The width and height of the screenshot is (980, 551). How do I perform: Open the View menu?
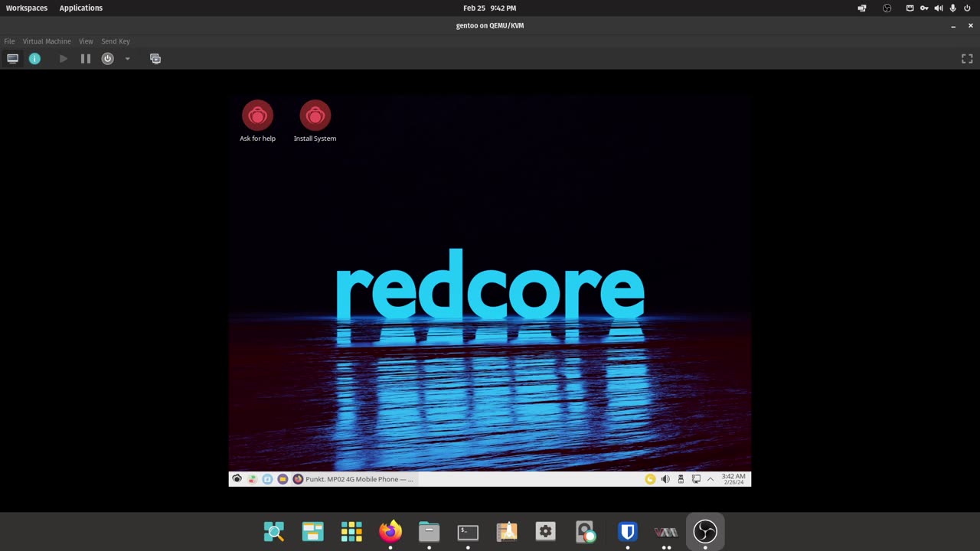[86, 41]
